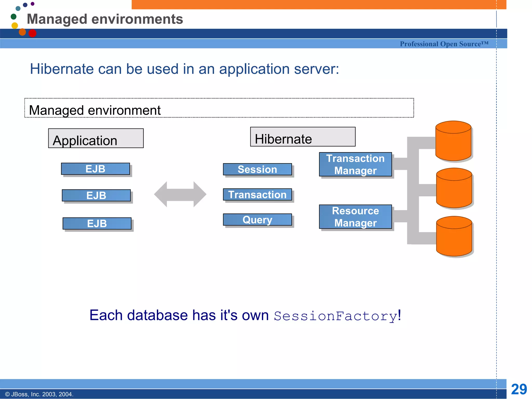Click the red dot in the logo
This screenshot has width=532, height=399.
coord(32,33)
